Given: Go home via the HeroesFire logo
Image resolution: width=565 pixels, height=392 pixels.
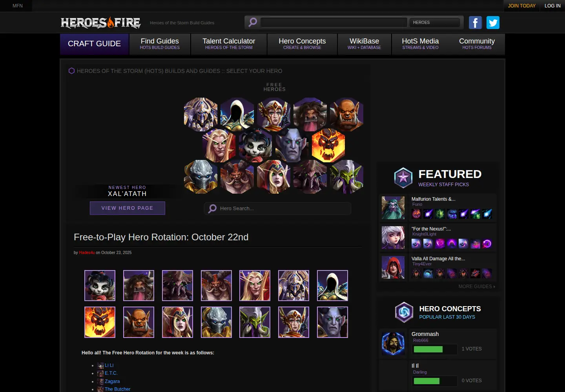Looking at the screenshot, I should coord(100,23).
